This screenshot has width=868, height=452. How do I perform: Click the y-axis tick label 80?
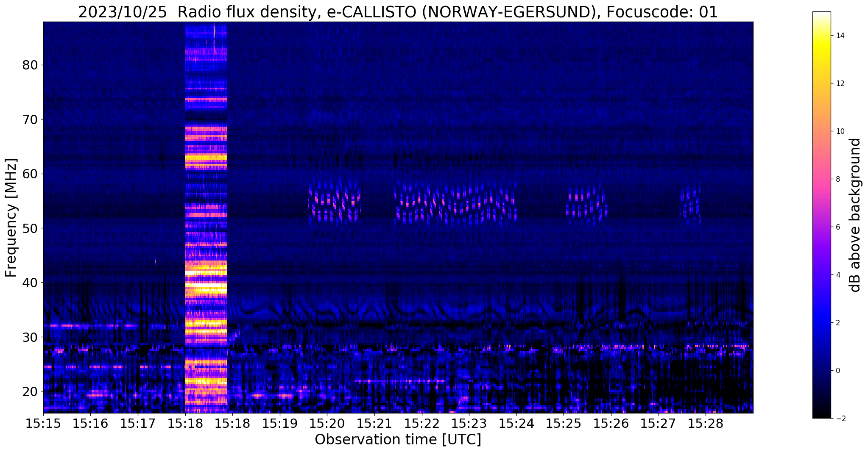click(x=30, y=65)
